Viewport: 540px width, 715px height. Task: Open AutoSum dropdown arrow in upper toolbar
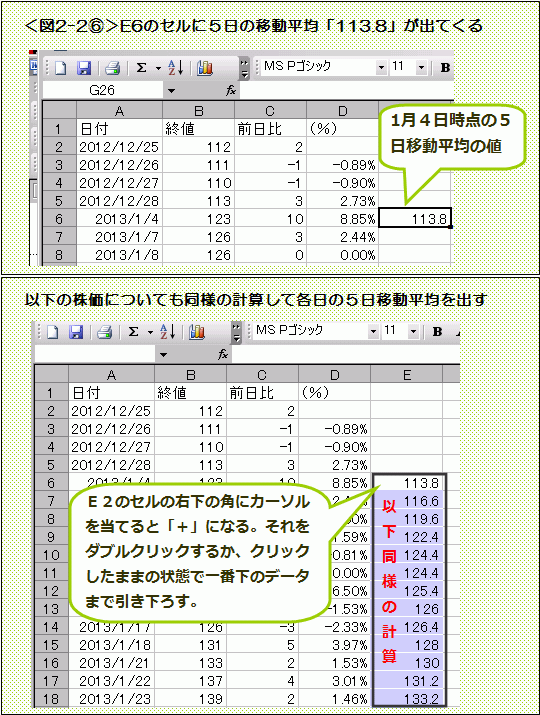158,68
